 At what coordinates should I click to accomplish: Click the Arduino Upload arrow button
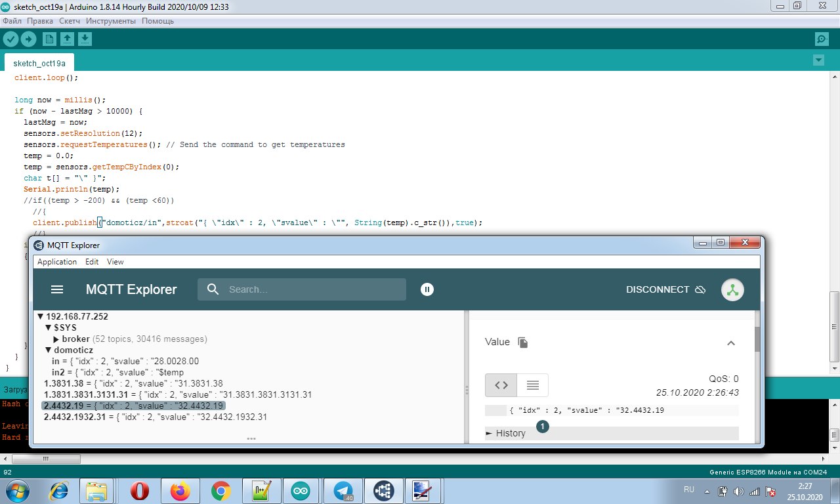click(28, 39)
